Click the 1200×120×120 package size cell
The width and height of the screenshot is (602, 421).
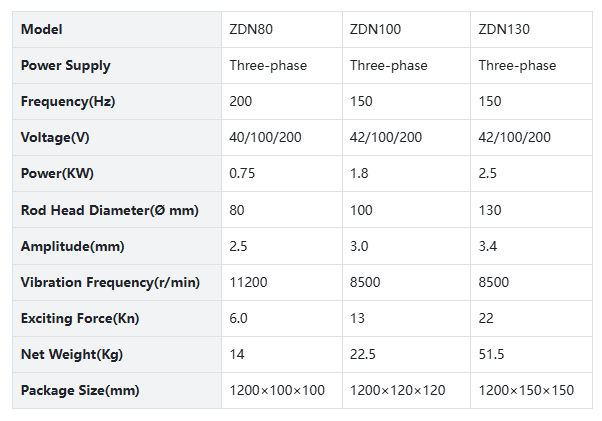pyautogui.click(x=398, y=390)
